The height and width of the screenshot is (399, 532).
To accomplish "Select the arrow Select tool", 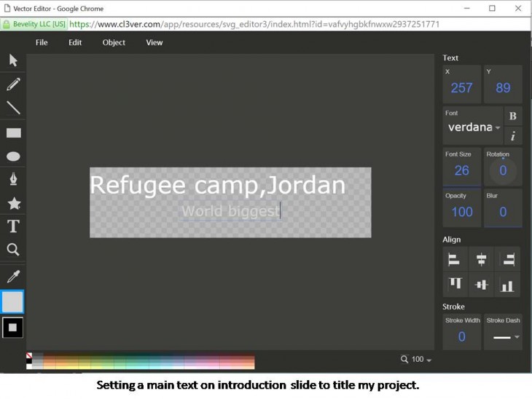I will 13,60.
